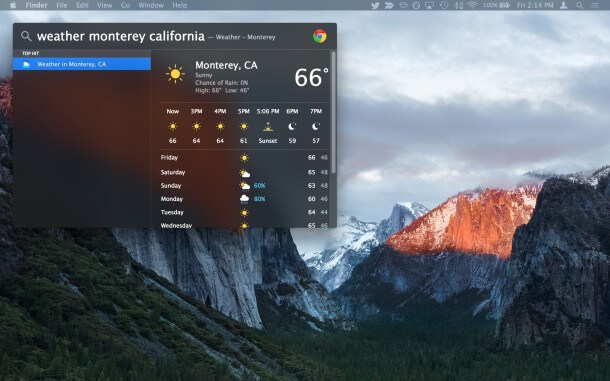Open the AirPlay display menu

pos(429,5)
